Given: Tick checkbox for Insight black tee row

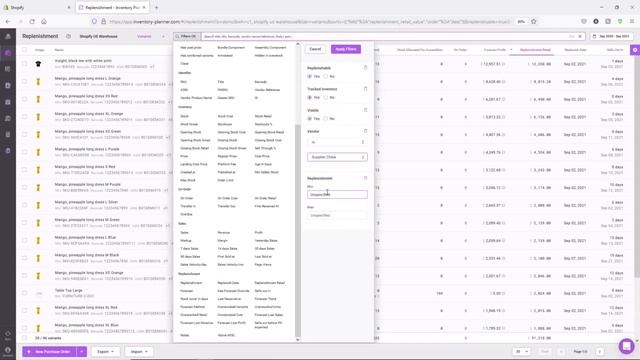Looking at the screenshot, I should click(x=24, y=64).
